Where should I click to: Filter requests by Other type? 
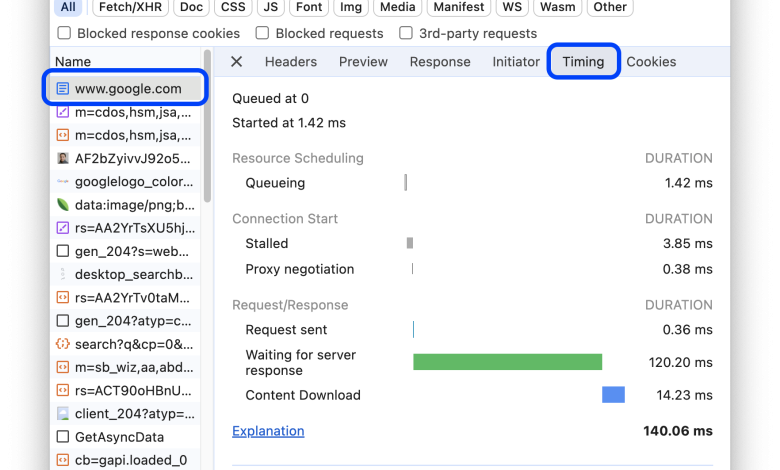(610, 7)
